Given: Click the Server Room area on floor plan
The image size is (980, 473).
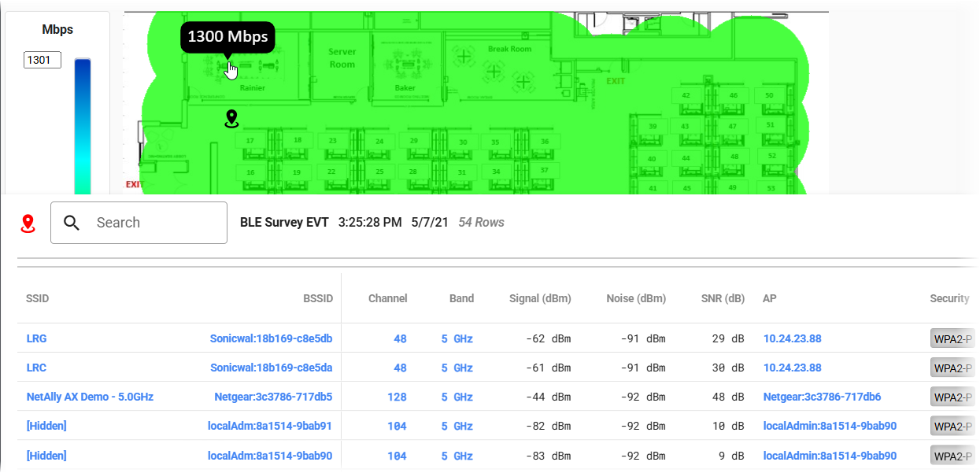Looking at the screenshot, I should (x=342, y=57).
